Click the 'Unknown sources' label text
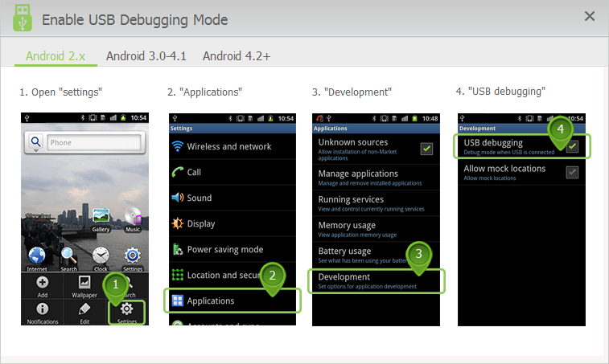 click(x=353, y=142)
